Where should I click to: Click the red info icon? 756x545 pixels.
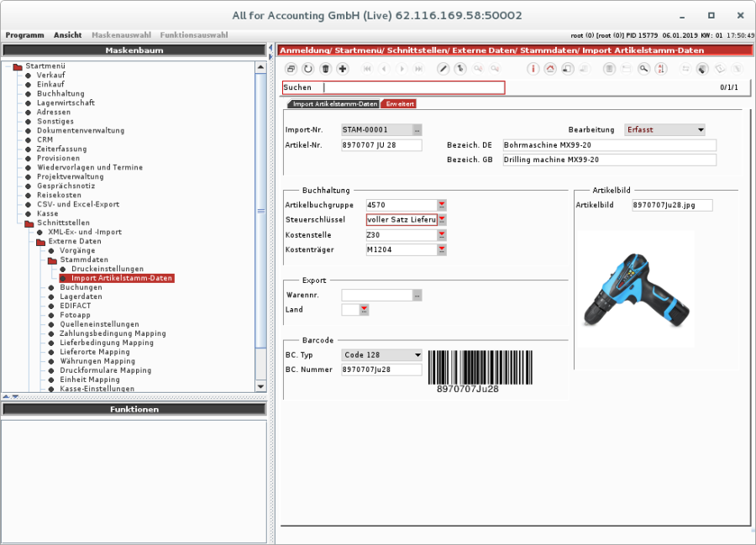(x=533, y=68)
